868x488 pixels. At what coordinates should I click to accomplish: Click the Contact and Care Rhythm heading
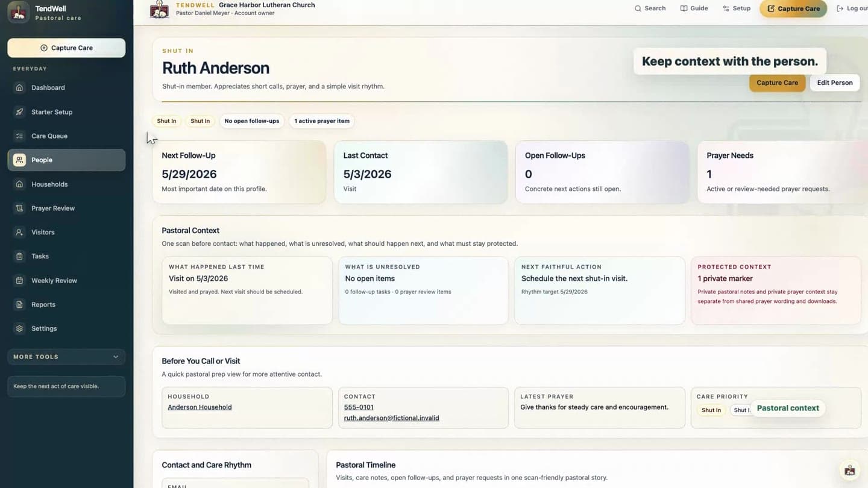pos(207,465)
